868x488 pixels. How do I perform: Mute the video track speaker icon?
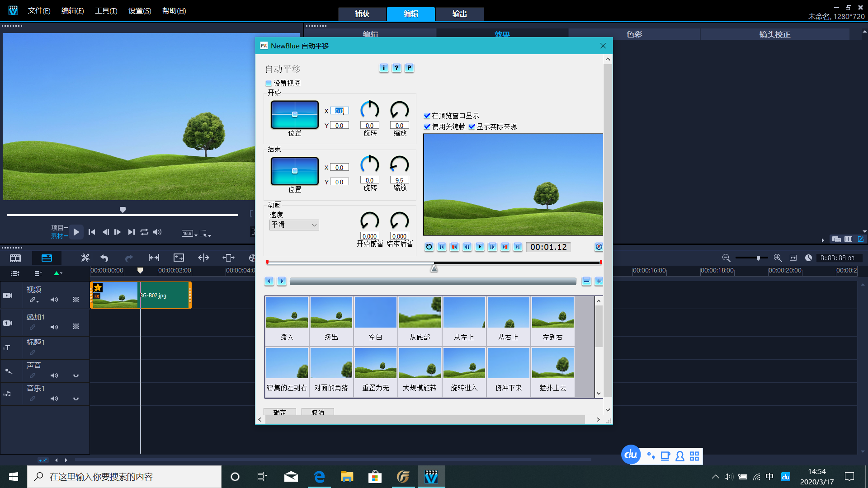pos(54,300)
